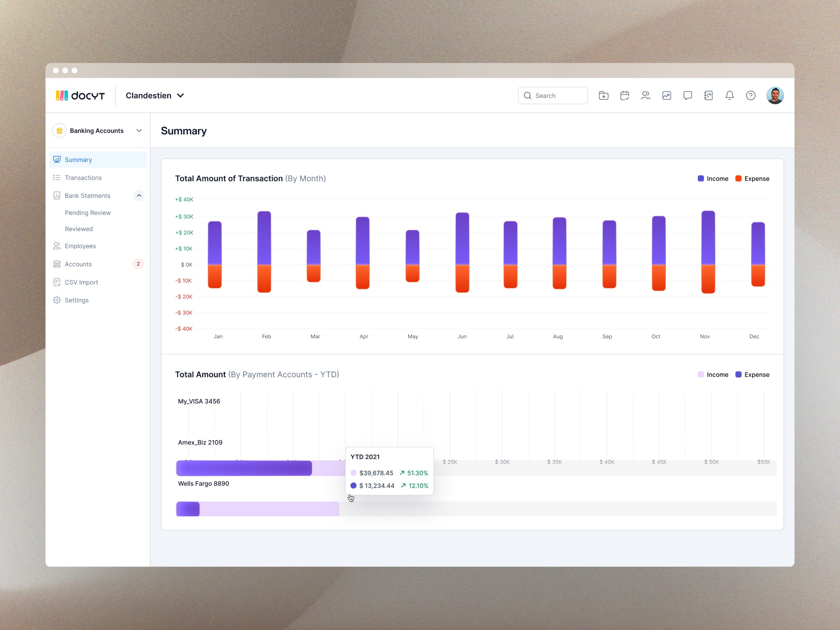The width and height of the screenshot is (840, 630).
Task: Collapse the Bank Statments submenu chevron
Action: (139, 196)
